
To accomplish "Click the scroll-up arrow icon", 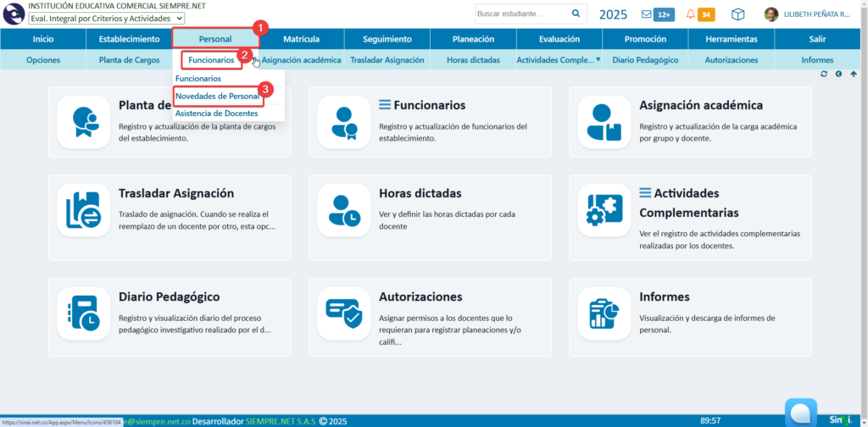I will (854, 75).
